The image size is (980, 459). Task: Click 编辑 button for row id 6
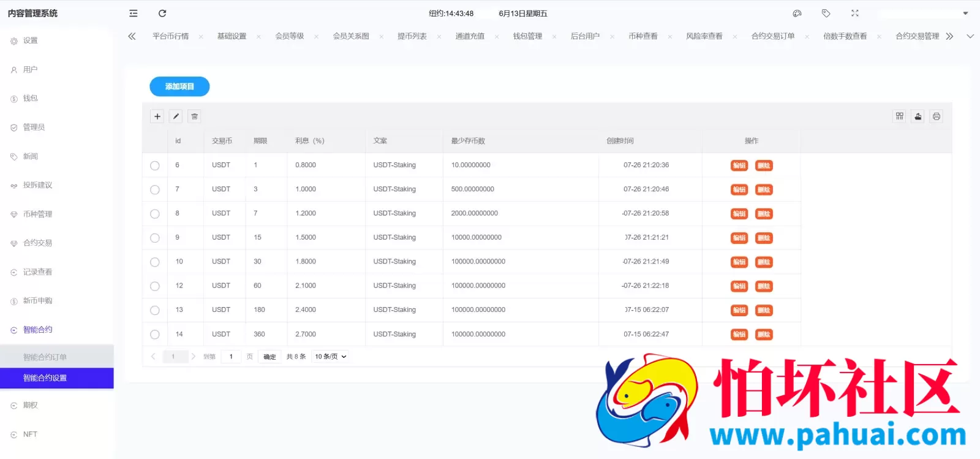tap(739, 165)
